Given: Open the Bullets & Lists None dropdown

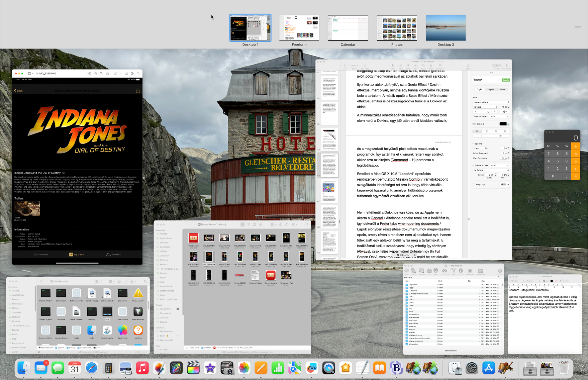Looking at the screenshot, I should click(499, 166).
